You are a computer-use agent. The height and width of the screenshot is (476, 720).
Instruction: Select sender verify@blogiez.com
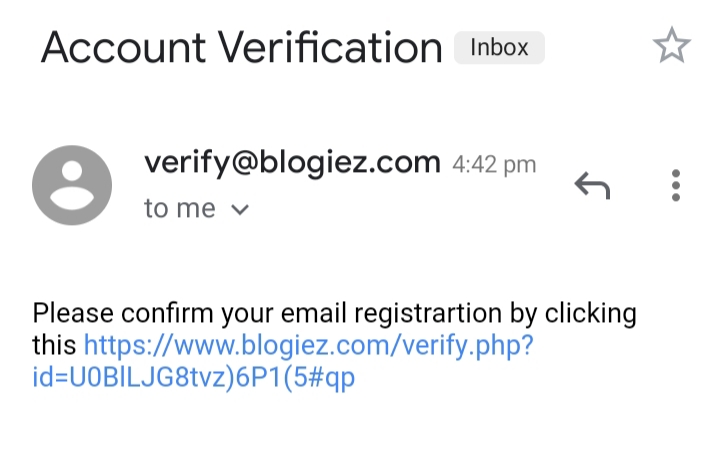pos(292,163)
